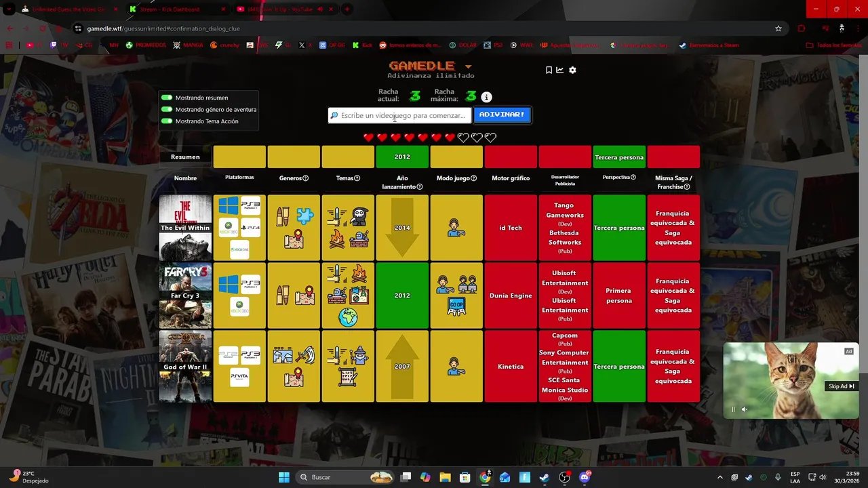Image resolution: width=868 pixels, height=488 pixels.
Task: Click the Evil Within puzzle genre icon
Action: click(305, 216)
